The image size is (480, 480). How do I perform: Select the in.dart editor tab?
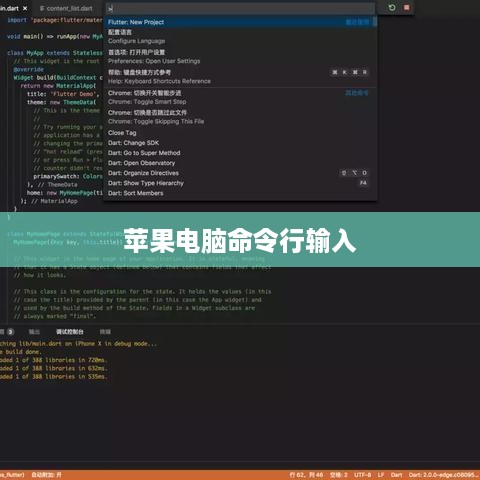(9, 8)
